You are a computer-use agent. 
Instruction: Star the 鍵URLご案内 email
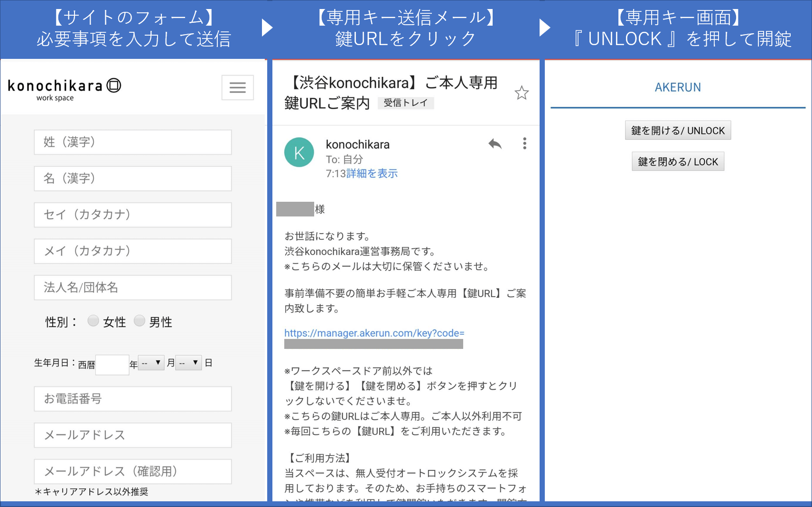click(x=522, y=93)
